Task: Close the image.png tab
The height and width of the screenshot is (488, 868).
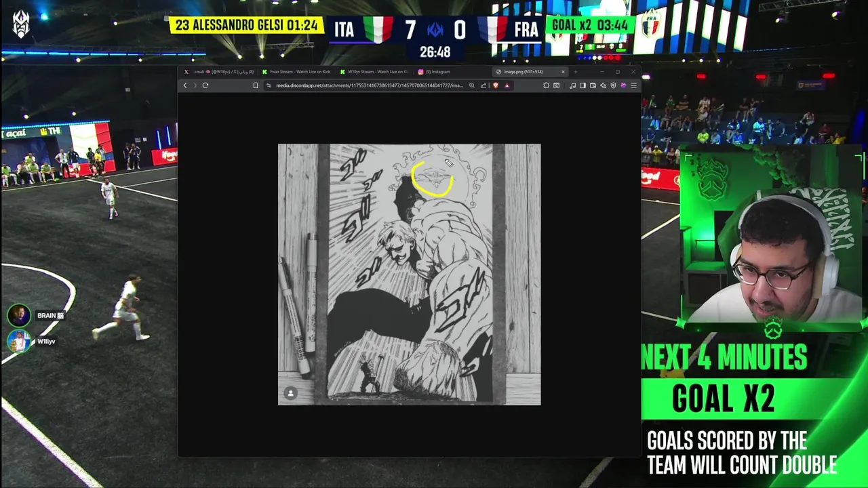Action: coord(563,72)
